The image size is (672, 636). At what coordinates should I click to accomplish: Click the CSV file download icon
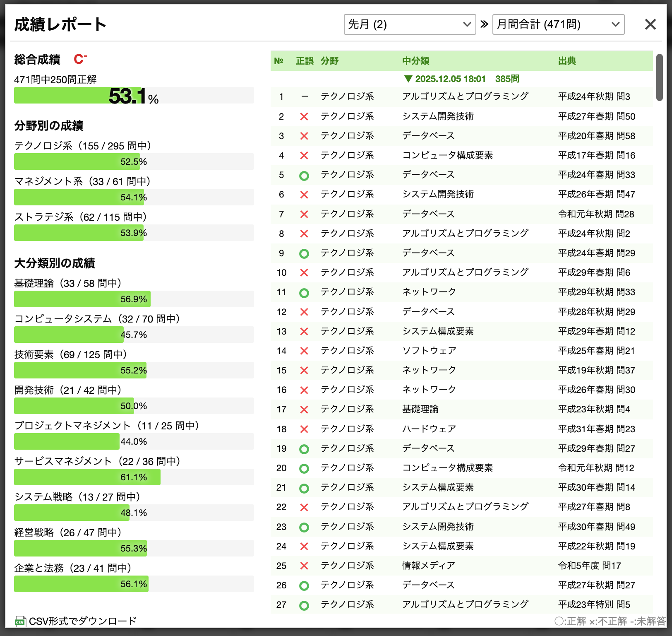tap(20, 622)
